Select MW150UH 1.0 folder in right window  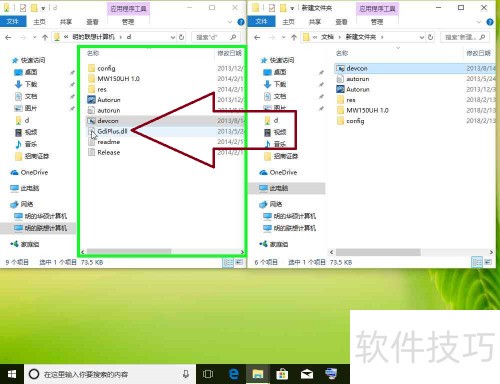coord(362,110)
